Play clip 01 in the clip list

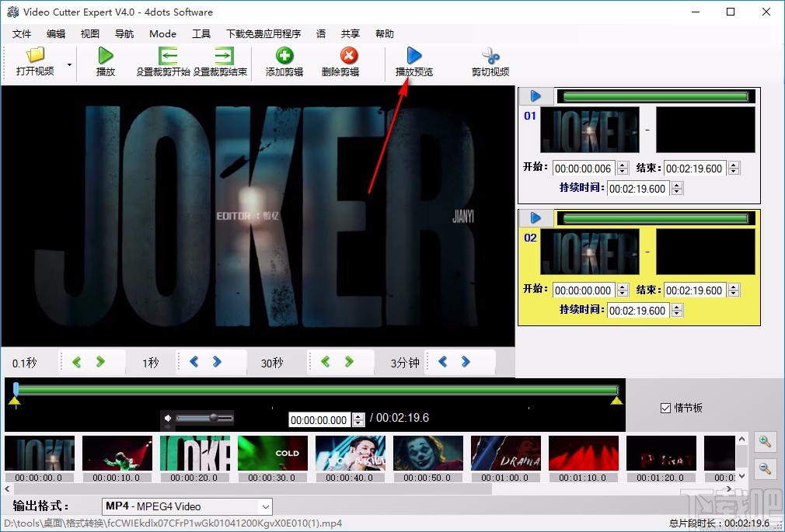[535, 96]
